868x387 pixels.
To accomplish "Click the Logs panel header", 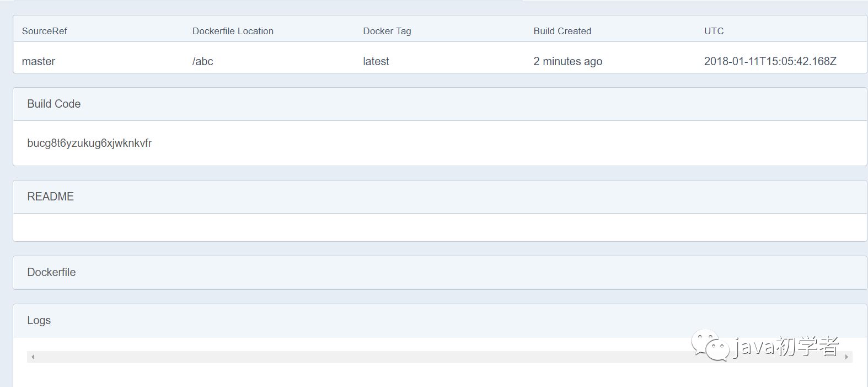I will pyautogui.click(x=440, y=320).
